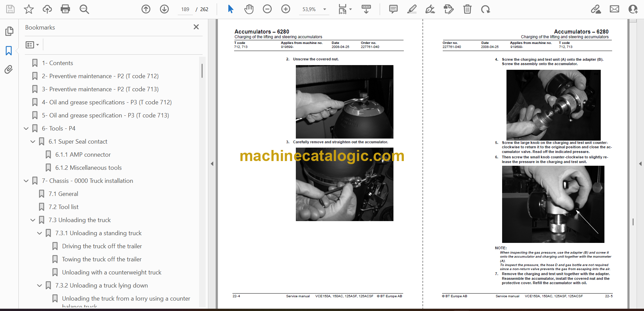Collapse the 6- Tools - P4 bookmark

(x=26, y=128)
